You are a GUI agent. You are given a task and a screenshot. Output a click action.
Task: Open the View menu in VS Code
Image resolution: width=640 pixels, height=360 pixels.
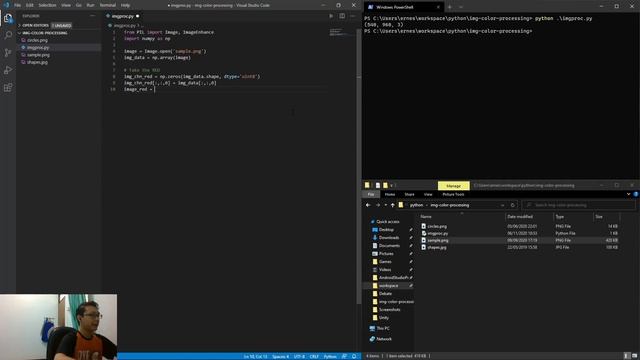(66, 5)
